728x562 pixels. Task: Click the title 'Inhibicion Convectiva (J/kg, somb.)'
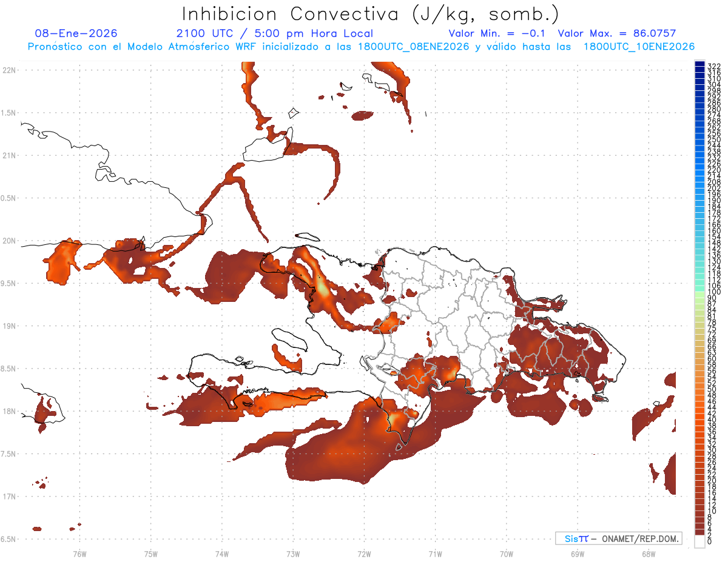click(x=371, y=14)
